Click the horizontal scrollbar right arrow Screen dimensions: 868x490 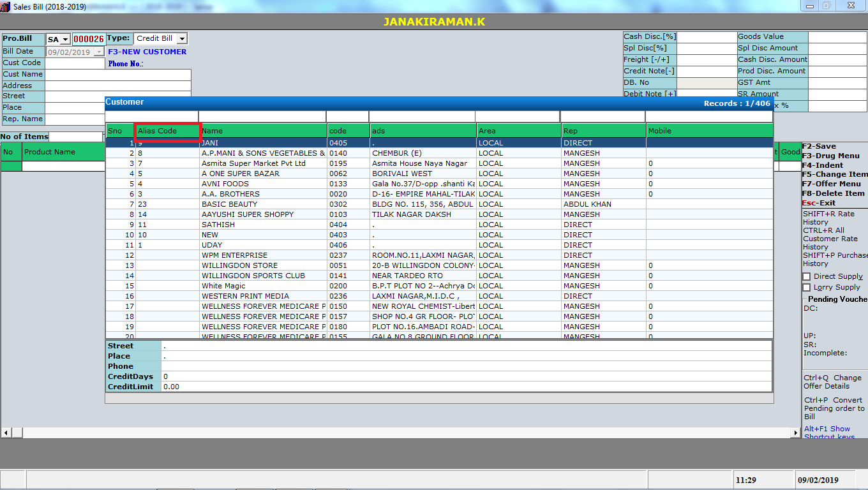click(796, 433)
